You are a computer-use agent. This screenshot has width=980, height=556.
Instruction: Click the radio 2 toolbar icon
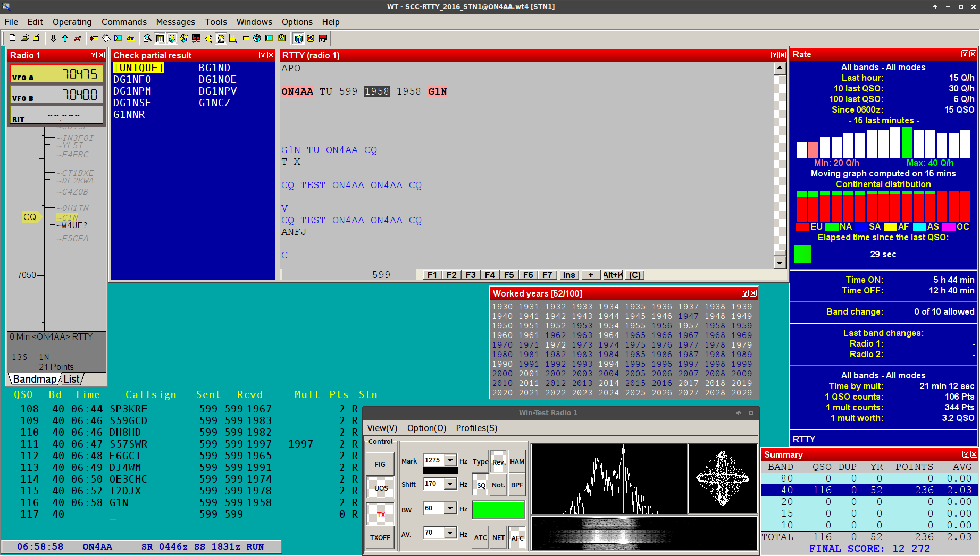pos(311,38)
